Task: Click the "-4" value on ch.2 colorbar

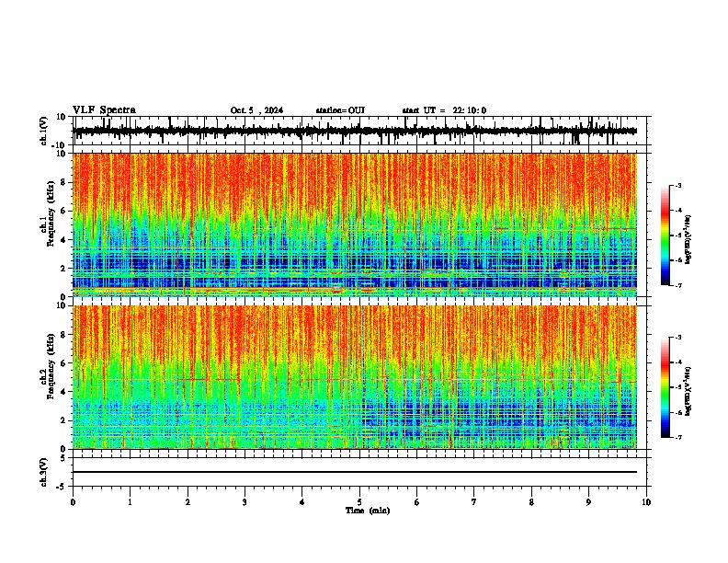Action: [x=677, y=362]
